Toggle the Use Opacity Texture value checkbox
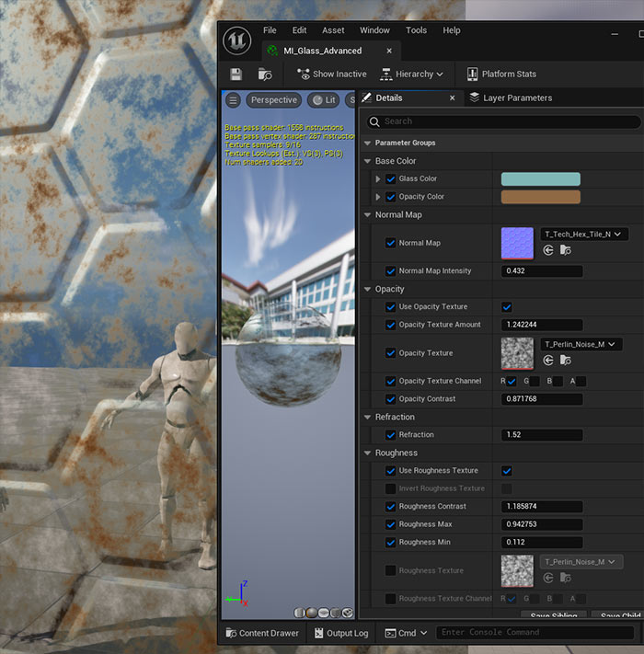644x654 pixels. point(507,307)
